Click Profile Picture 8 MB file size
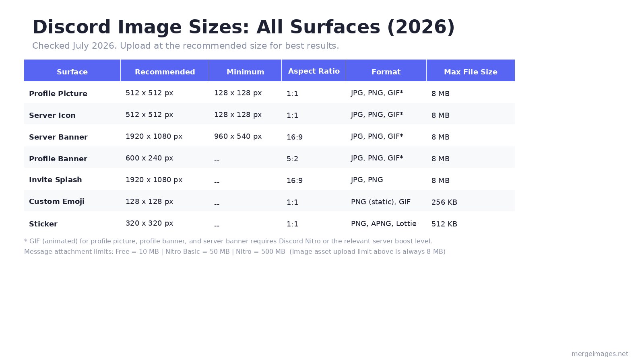The height and width of the screenshot is (362, 644). click(x=440, y=94)
